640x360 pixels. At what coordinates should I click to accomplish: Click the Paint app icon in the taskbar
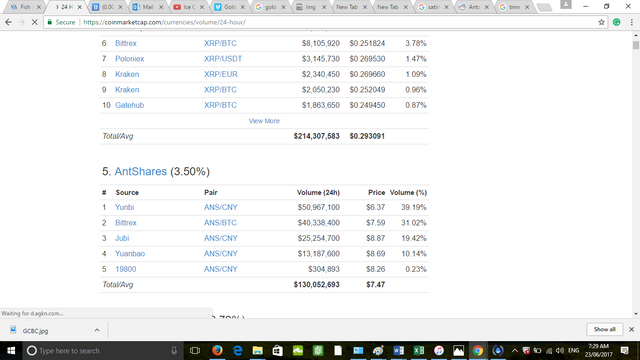[378, 351]
